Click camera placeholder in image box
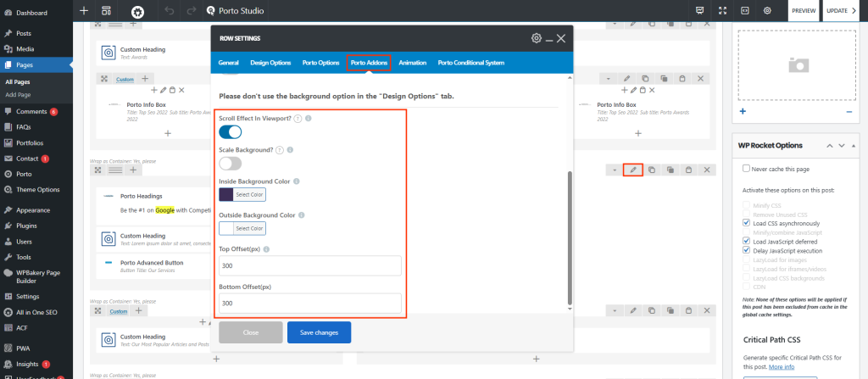 [x=798, y=64]
